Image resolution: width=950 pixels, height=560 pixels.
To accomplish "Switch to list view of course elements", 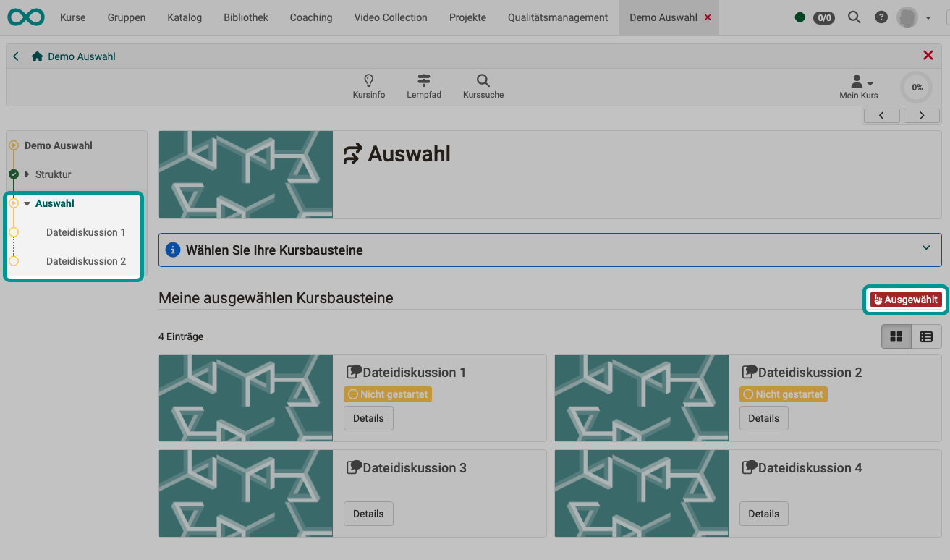I will point(927,336).
